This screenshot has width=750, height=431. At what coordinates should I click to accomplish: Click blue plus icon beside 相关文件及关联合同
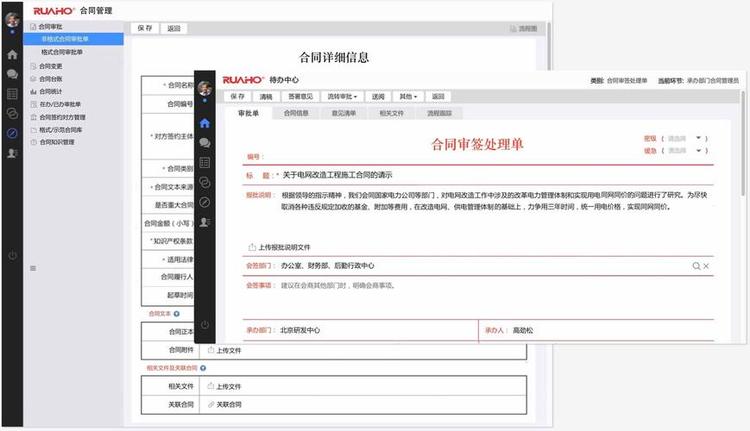(203, 368)
